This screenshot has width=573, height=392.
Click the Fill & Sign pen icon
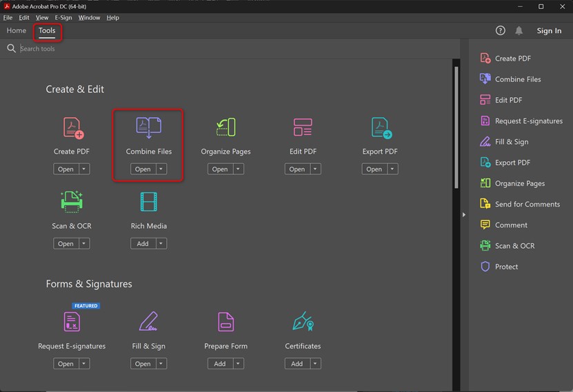(148, 321)
